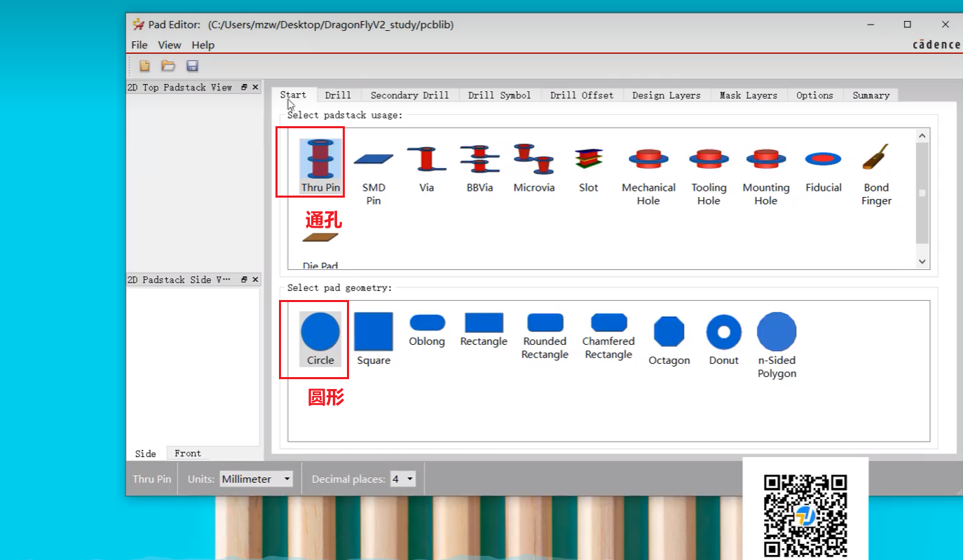
Task: Switch to the Secondary Drill tab
Action: [x=409, y=95]
